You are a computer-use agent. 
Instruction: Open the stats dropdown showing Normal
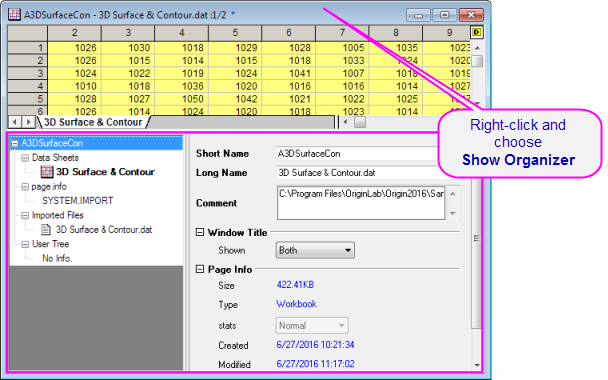click(x=312, y=325)
